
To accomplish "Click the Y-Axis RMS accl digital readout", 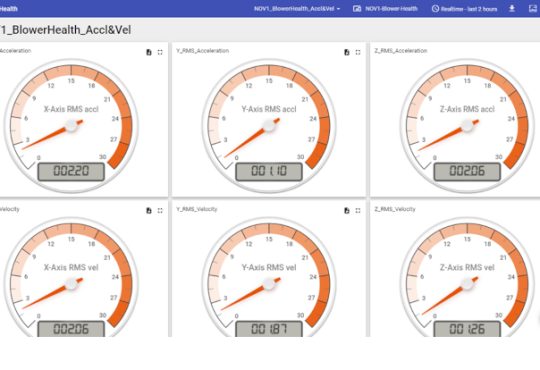I will point(269,171).
